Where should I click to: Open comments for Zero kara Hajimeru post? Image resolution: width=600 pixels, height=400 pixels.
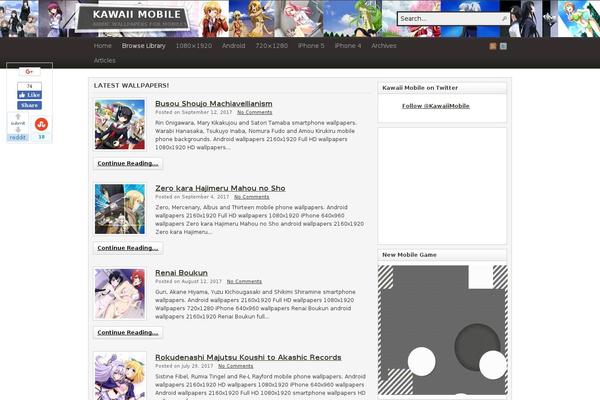tap(251, 197)
